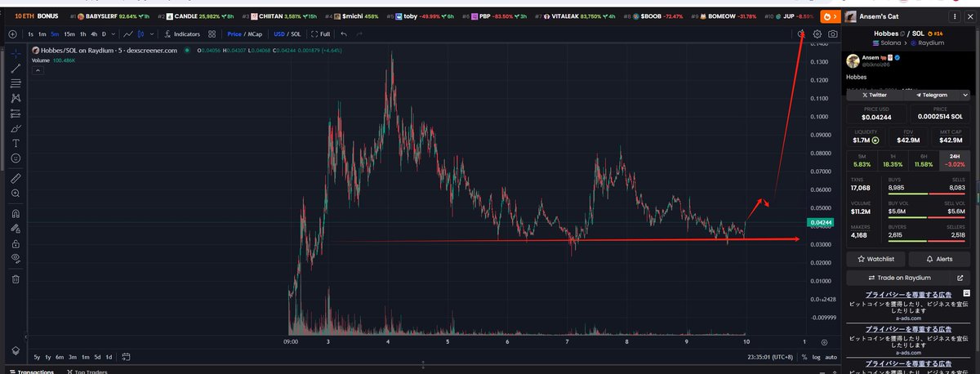Collapse the indicator legend chevron

coord(36,71)
